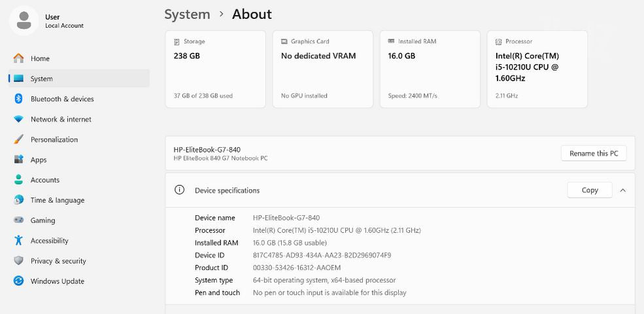
Task: Open Privacy & security settings
Action: click(79, 260)
